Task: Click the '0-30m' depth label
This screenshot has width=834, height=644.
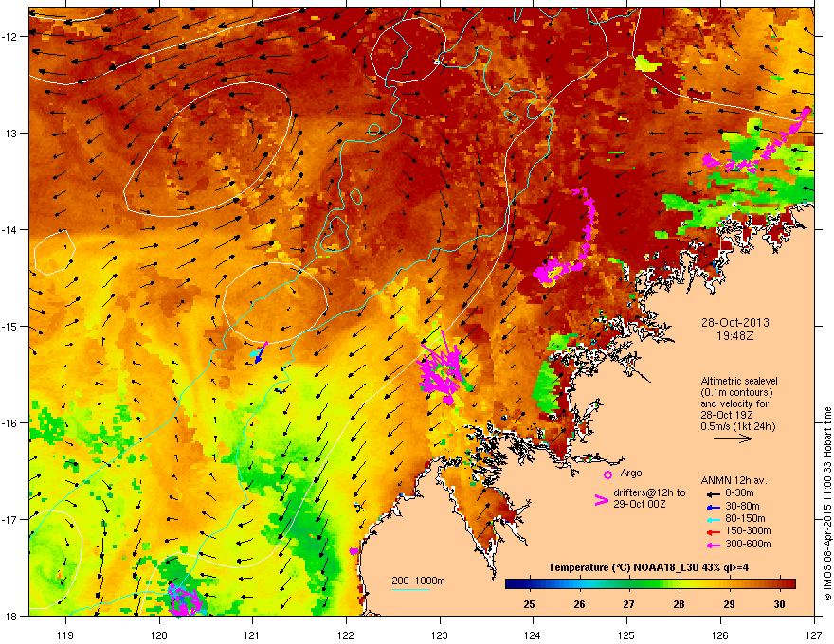Action: click(x=739, y=493)
